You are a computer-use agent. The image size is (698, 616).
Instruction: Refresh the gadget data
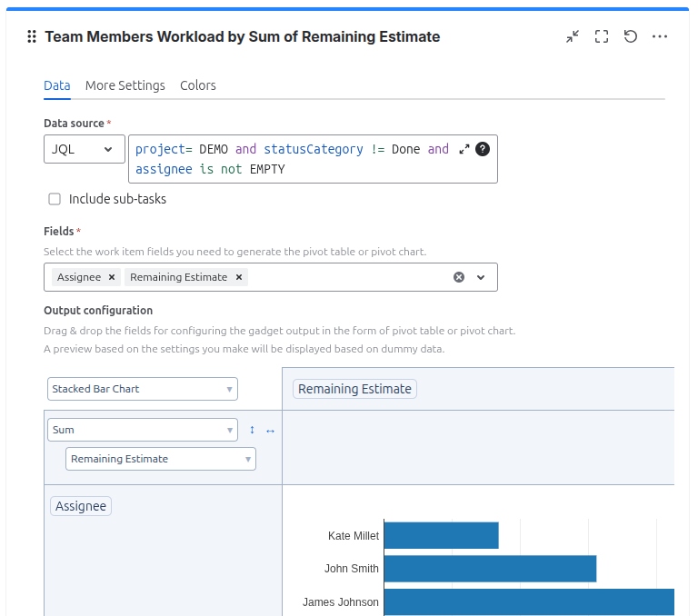[x=631, y=36]
